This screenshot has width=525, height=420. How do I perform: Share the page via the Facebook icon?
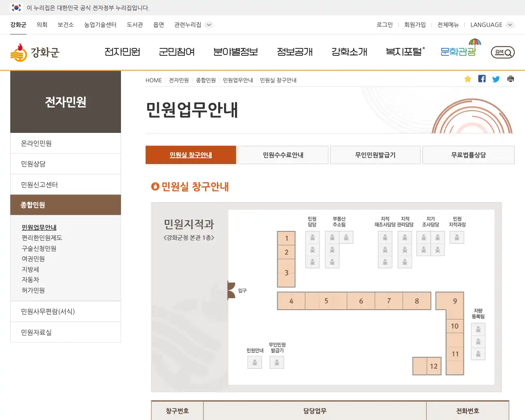[482, 78]
